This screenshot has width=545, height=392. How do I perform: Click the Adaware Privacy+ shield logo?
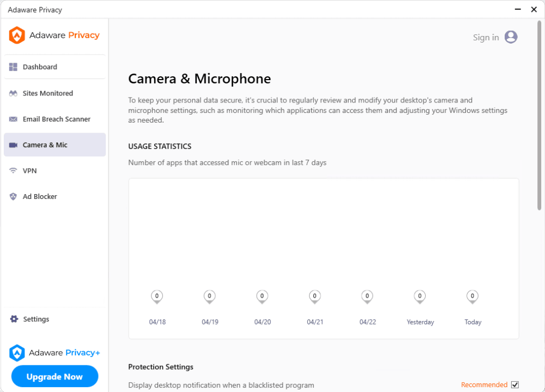(x=17, y=353)
